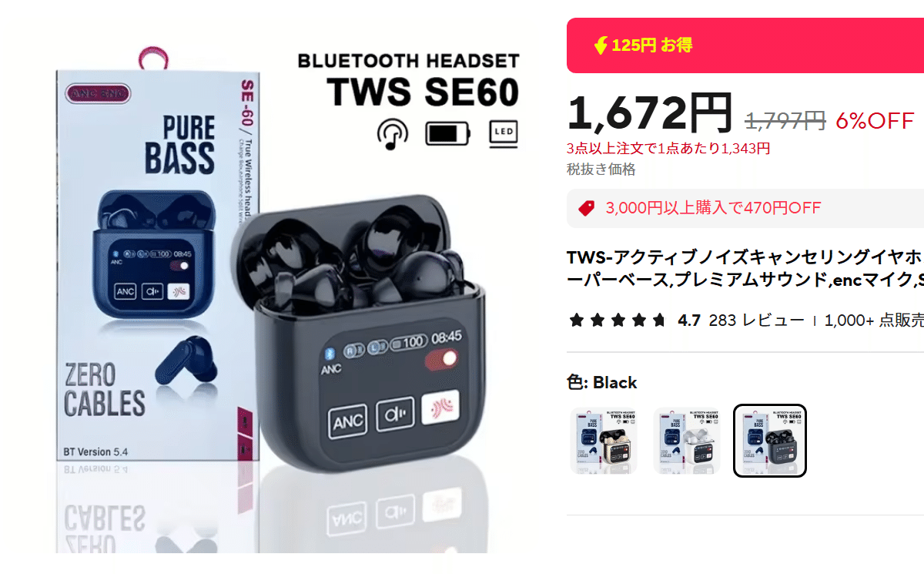
Task: Click the 125円 お得 savings banner
Action: pyautogui.click(x=745, y=45)
